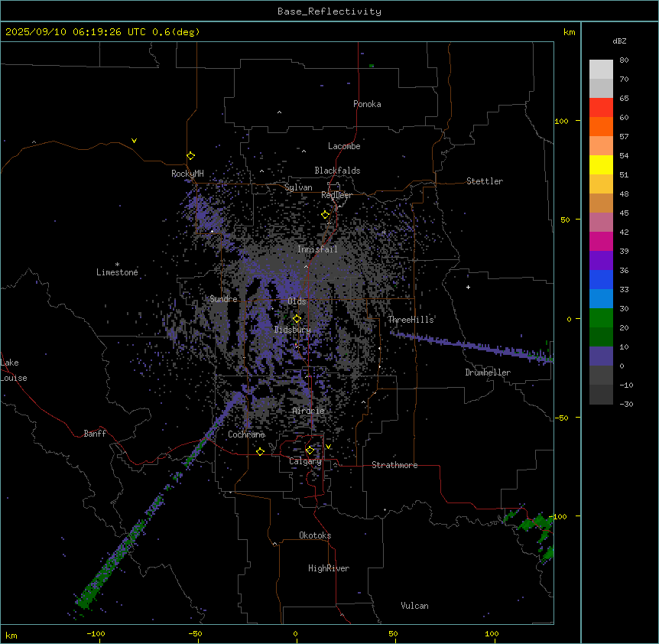Select the RockyMH label
Screen dimensions: 659x644
tap(187, 174)
